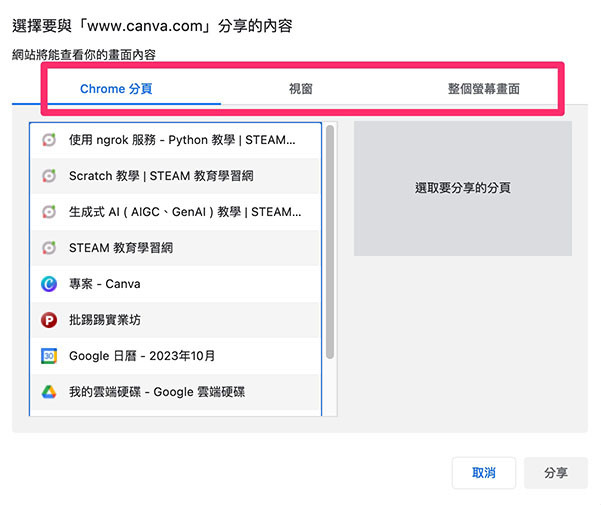Click the red P icon of 批踢踢實業坊
The height and width of the screenshot is (505, 601).
tap(49, 320)
